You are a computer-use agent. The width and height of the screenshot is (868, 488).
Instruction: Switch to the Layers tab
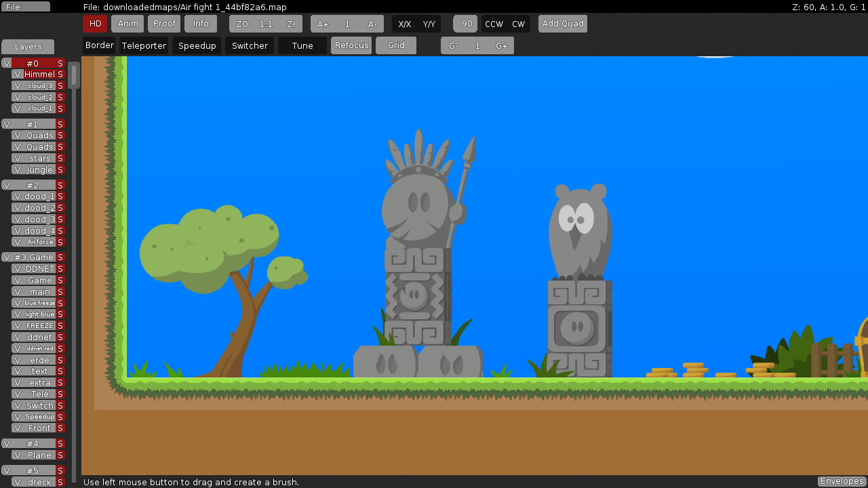pyautogui.click(x=28, y=47)
